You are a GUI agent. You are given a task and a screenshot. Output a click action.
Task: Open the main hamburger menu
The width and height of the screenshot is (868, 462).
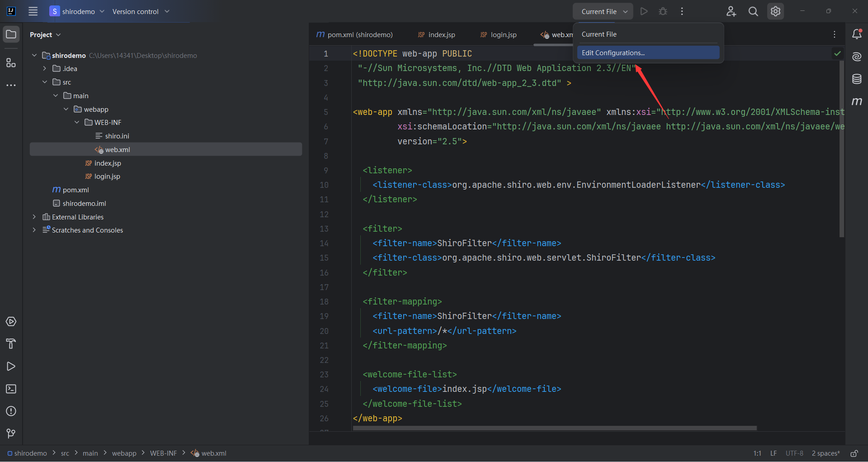pos(33,11)
